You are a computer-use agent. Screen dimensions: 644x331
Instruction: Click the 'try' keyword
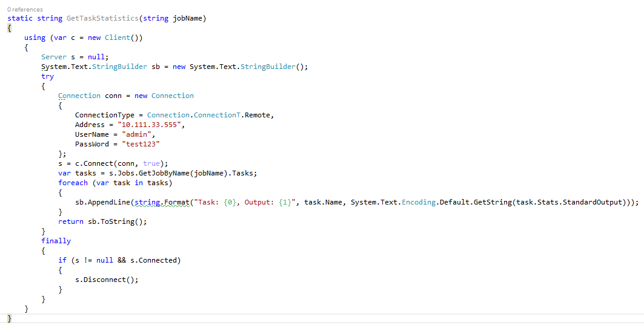click(x=47, y=76)
